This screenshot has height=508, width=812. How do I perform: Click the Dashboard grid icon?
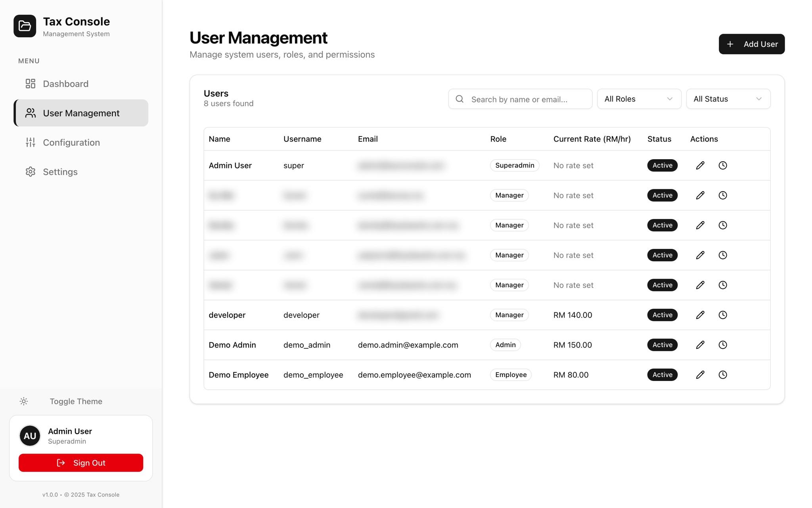pyautogui.click(x=31, y=84)
